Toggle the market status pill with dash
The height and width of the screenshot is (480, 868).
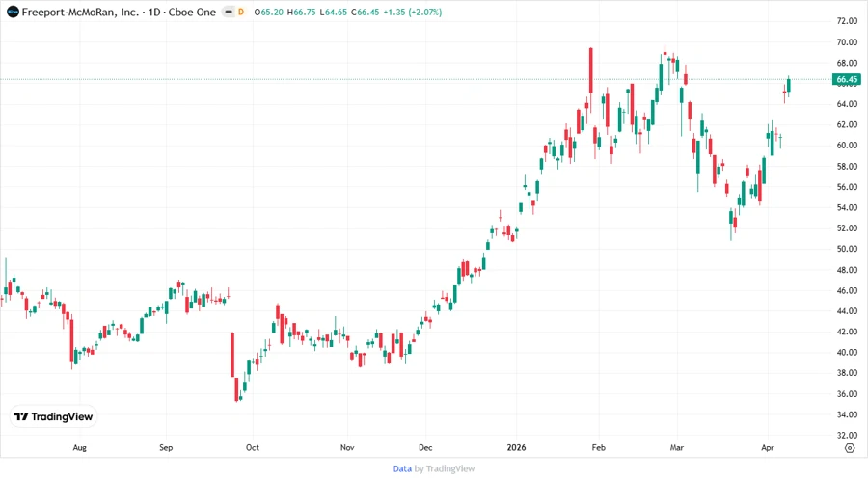click(x=228, y=12)
